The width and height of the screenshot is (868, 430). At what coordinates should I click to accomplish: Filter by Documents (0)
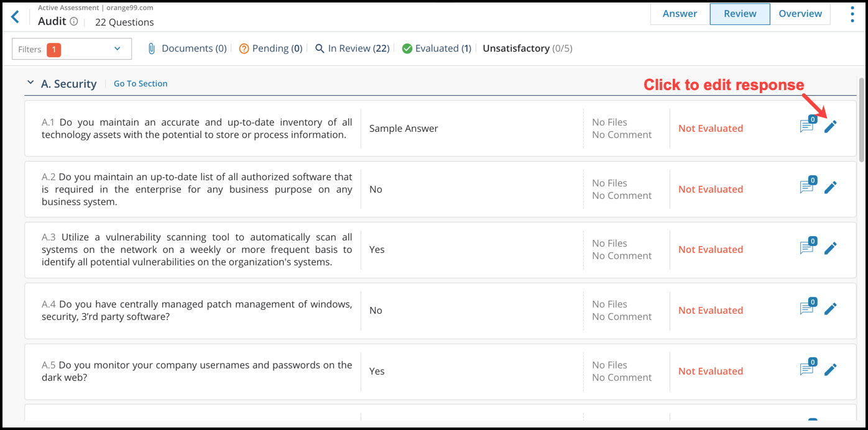(x=194, y=48)
